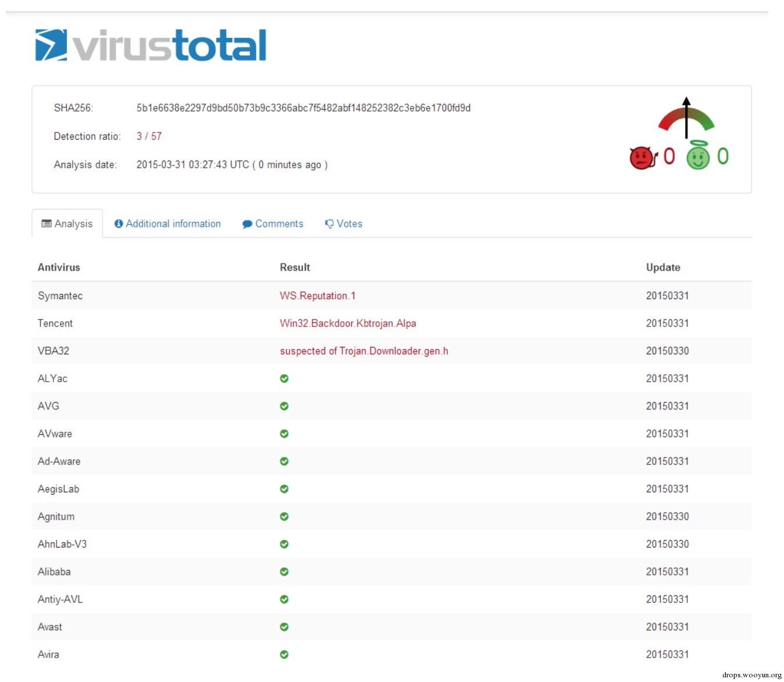This screenshot has width=784, height=682.
Task: Click the Alibaba antivirus name
Action: point(54,571)
